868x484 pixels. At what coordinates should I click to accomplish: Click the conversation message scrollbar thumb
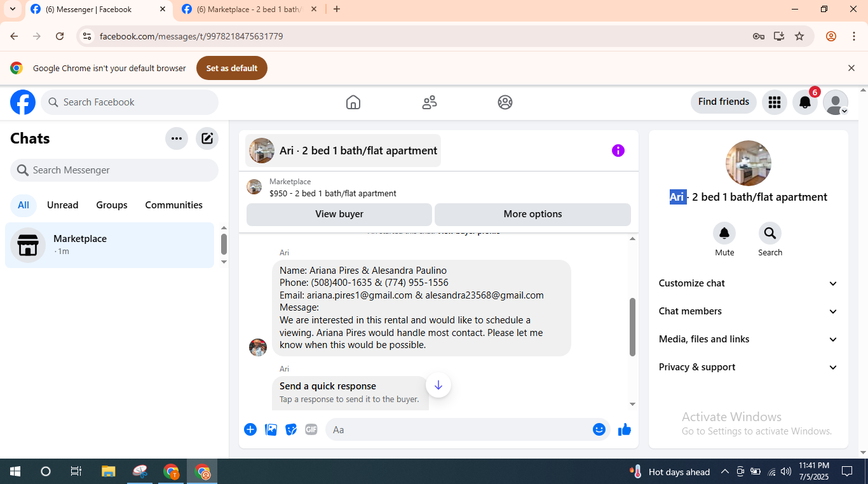click(x=632, y=327)
